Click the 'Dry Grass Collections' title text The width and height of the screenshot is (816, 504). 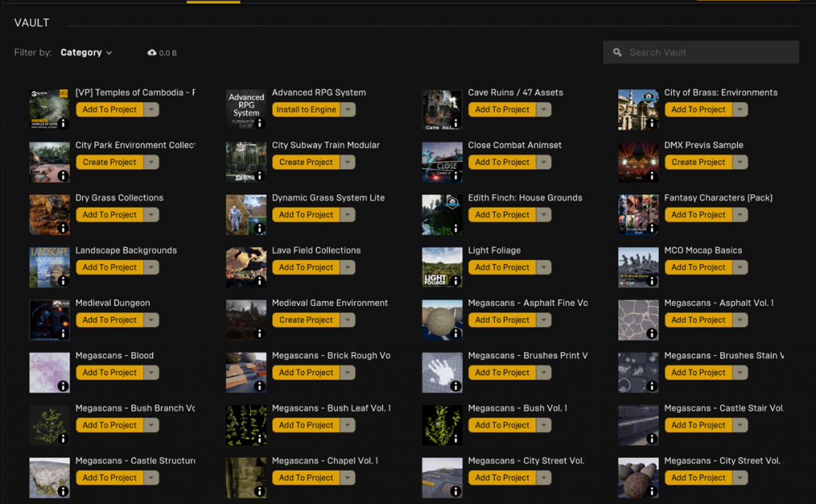point(120,197)
